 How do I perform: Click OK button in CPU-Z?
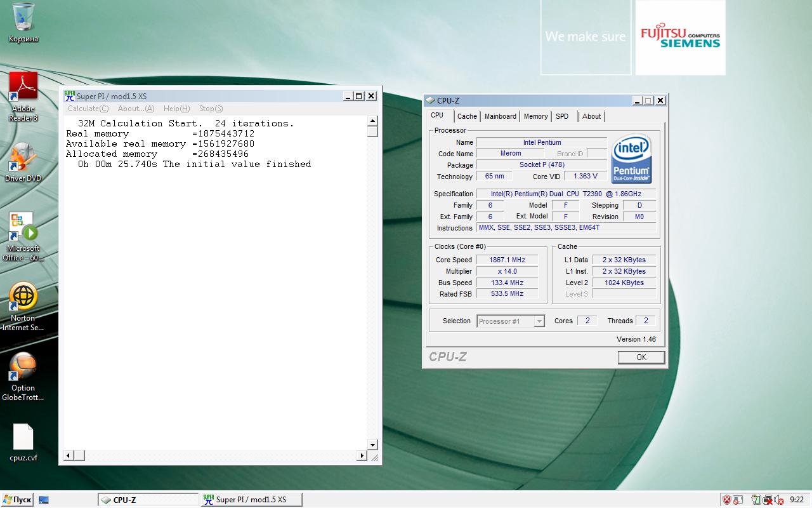641,358
